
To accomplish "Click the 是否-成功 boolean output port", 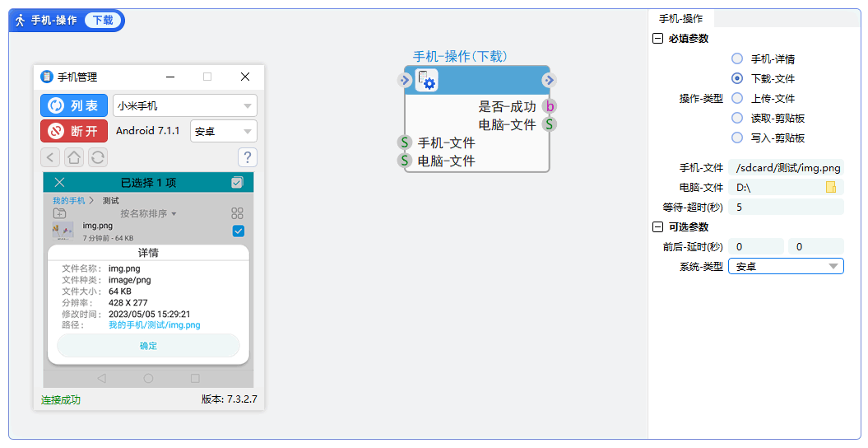I will click(550, 106).
